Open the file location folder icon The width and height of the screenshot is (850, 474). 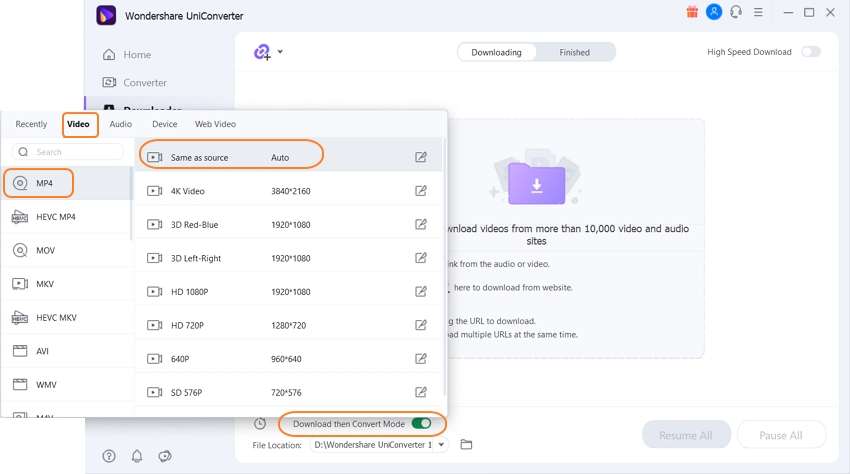pyautogui.click(x=466, y=445)
